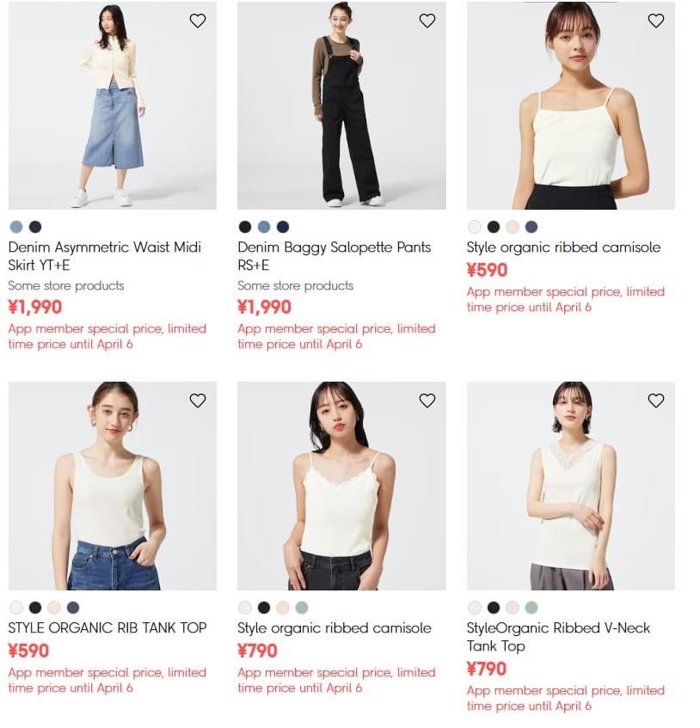The image size is (700, 728).
Task: Choose dark navy swatch for midi skirt
Action: click(35, 227)
